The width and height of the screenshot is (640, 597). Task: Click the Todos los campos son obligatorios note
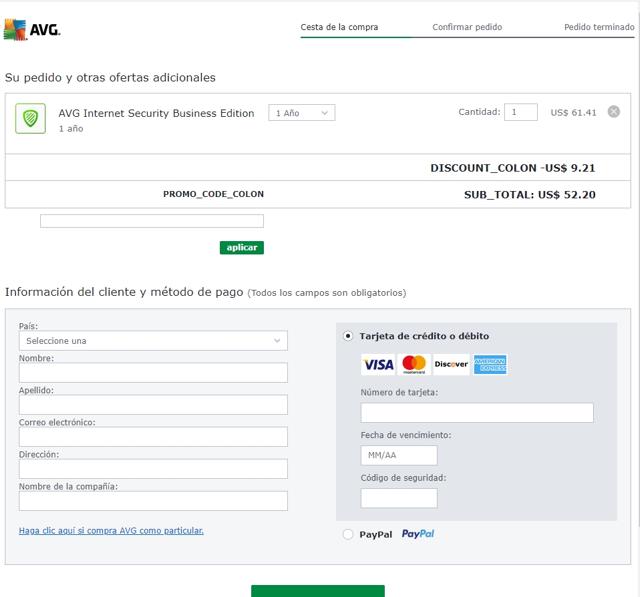327,293
